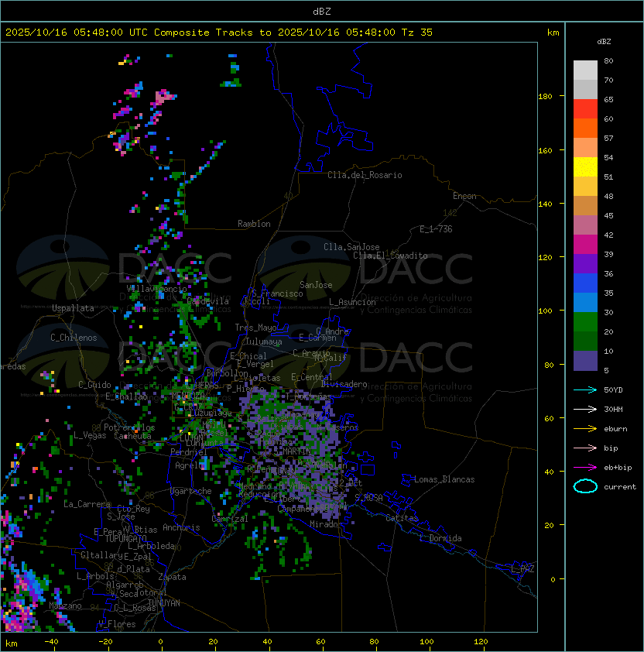Click the 100 km mark on vertical axis
644x652 pixels.
[x=545, y=311]
